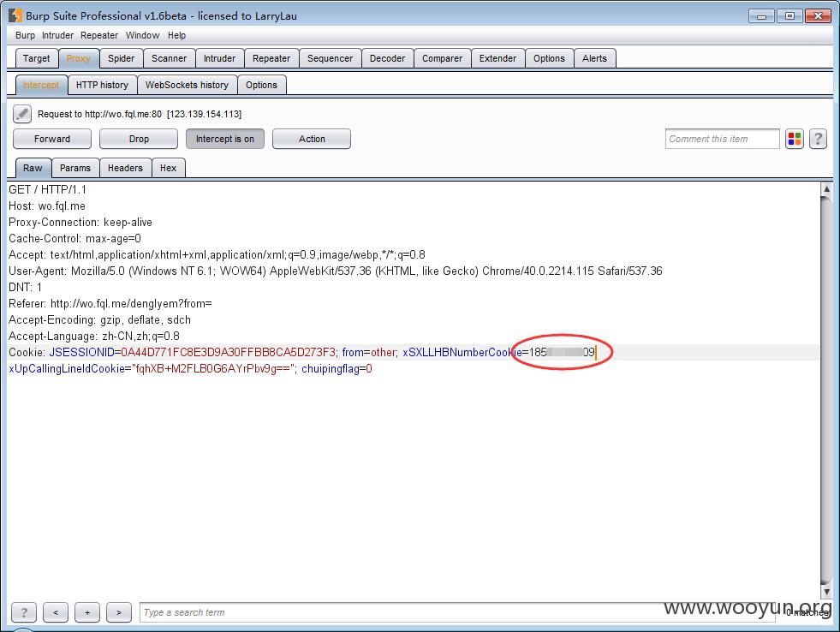Click the Referer header line
Viewport: 840px width, 632px height.
110,304
